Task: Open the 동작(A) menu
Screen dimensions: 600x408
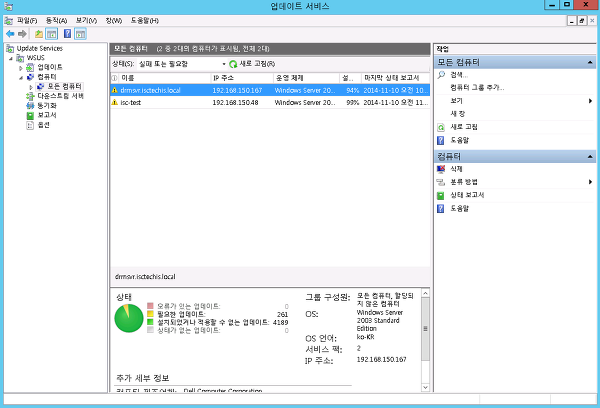Action: tap(56, 21)
